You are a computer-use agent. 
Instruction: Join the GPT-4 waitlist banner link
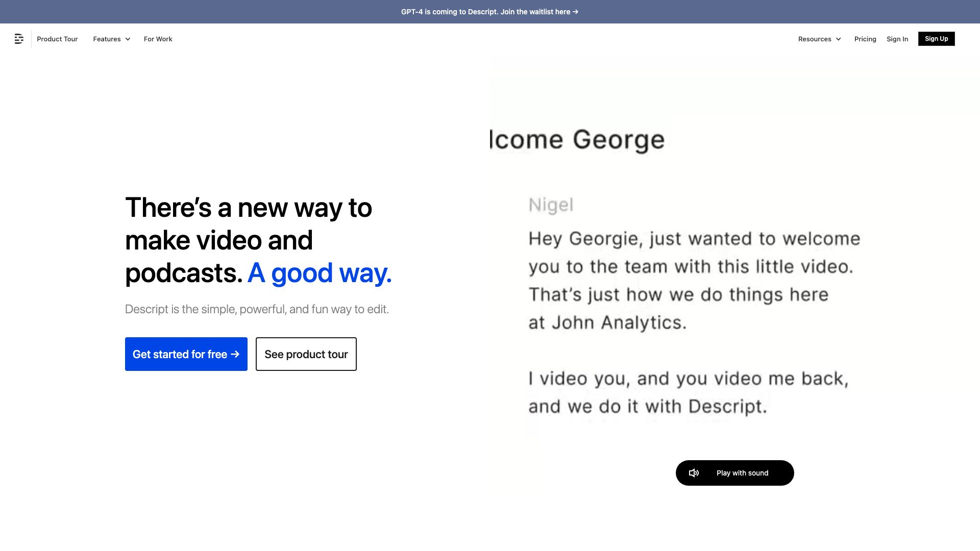(489, 12)
